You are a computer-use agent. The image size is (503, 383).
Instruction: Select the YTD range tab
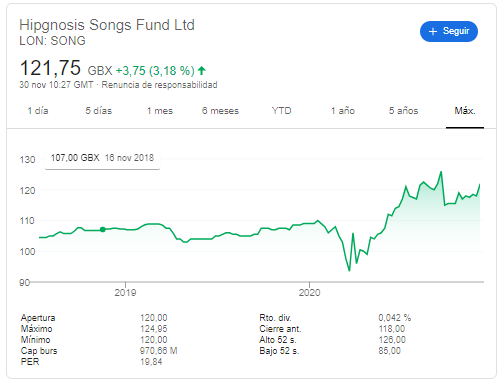point(281,111)
